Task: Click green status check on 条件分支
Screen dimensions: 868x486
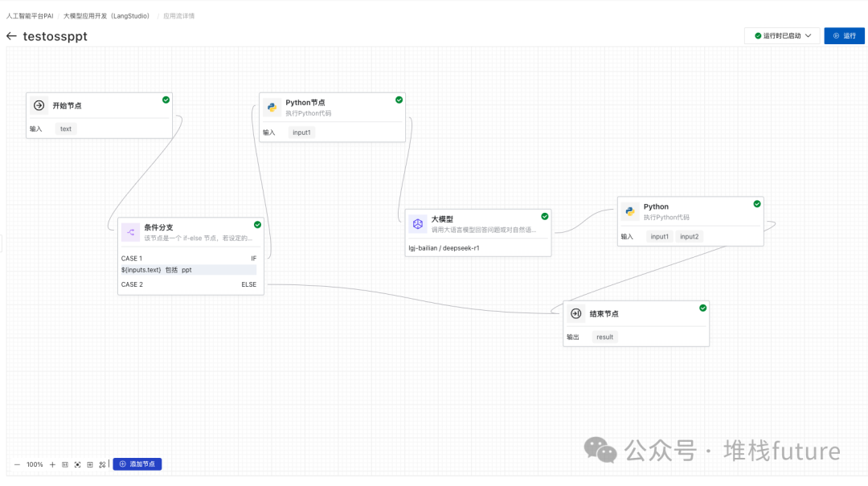Action: click(x=257, y=225)
